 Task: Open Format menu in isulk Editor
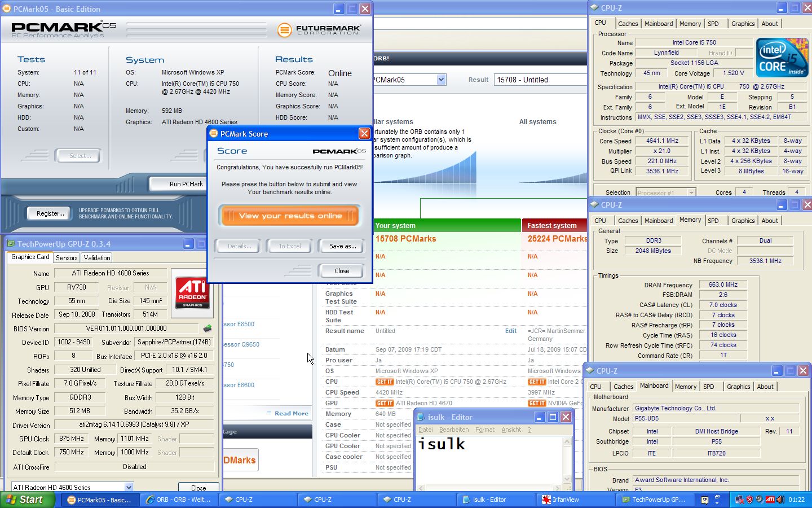point(485,430)
